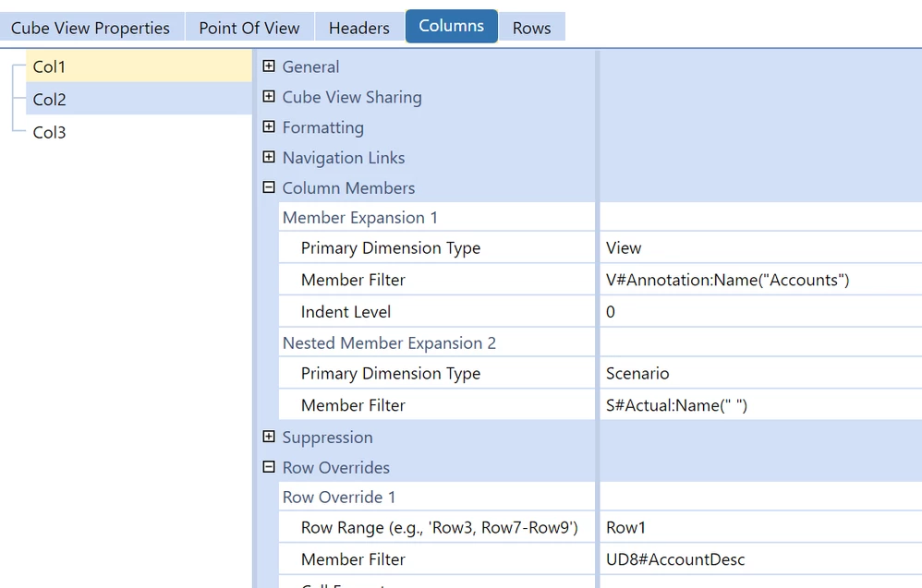Screen dimensions: 922x588
Task: Click the Member Filter label under Row Override 1
Action: pos(353,559)
